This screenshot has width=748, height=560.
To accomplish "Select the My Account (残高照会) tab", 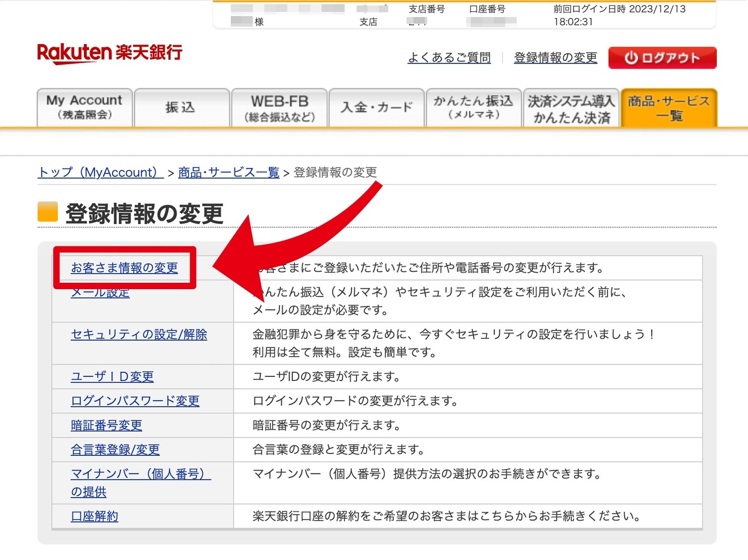I will coord(84,107).
